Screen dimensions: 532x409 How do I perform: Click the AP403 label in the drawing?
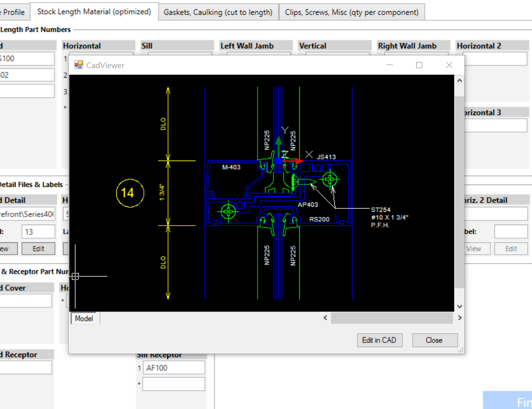pyautogui.click(x=308, y=204)
